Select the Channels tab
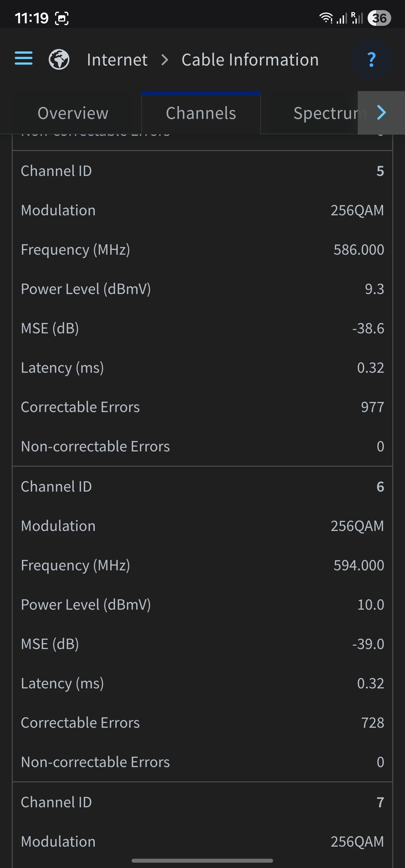This screenshot has width=405, height=868. point(201,113)
